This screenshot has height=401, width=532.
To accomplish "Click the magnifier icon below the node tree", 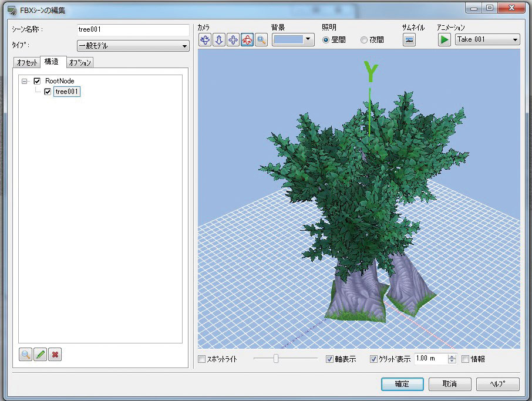I will pos(26,355).
